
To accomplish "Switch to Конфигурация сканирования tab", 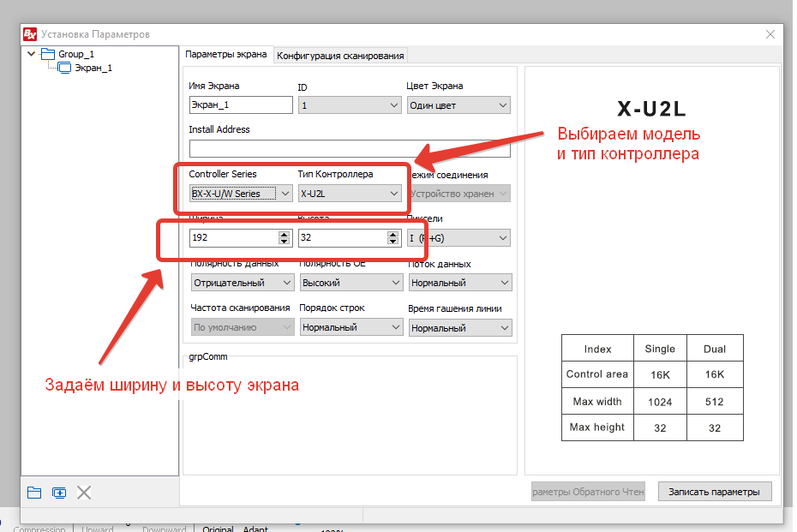I will [x=340, y=56].
